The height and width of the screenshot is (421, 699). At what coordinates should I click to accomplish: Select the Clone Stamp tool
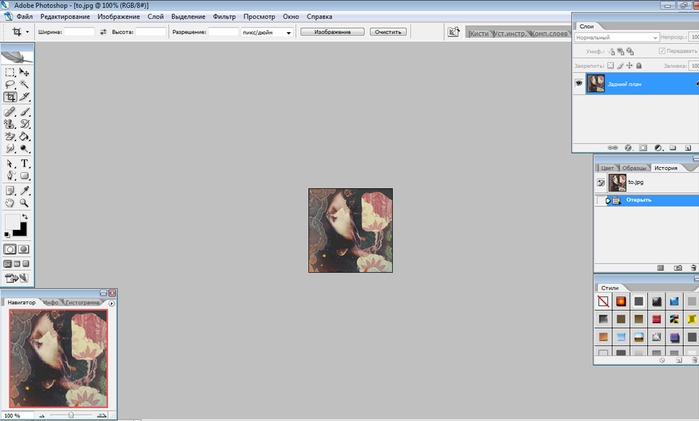point(10,124)
